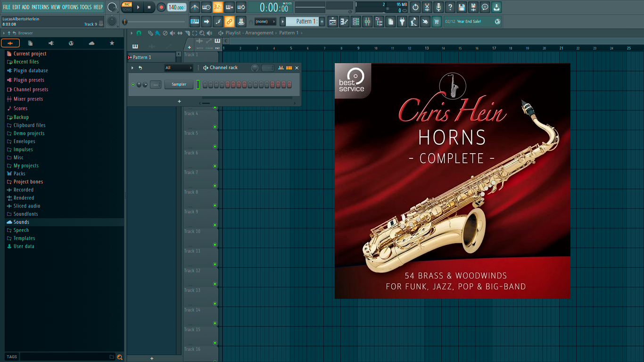
Task: Select the Zoom magnifier tool in Playlist
Action: point(202,33)
